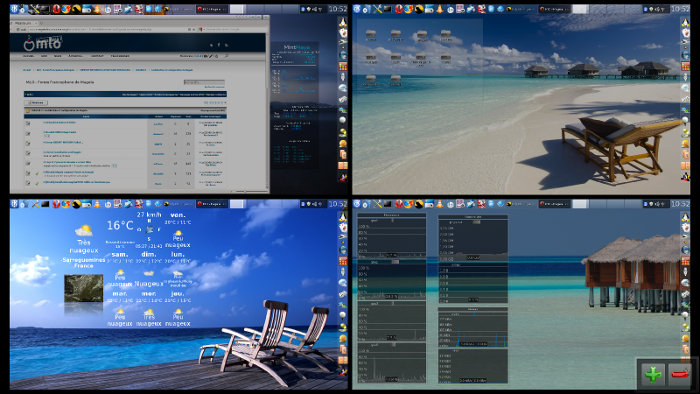Open system tray volume icon on forum desktop
The image size is (700, 394).
(314, 9)
